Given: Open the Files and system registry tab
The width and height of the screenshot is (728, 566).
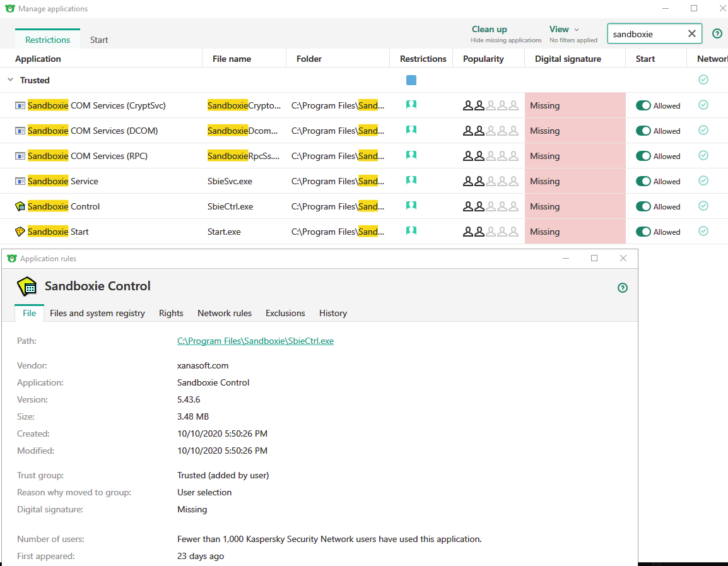Looking at the screenshot, I should 97,313.
